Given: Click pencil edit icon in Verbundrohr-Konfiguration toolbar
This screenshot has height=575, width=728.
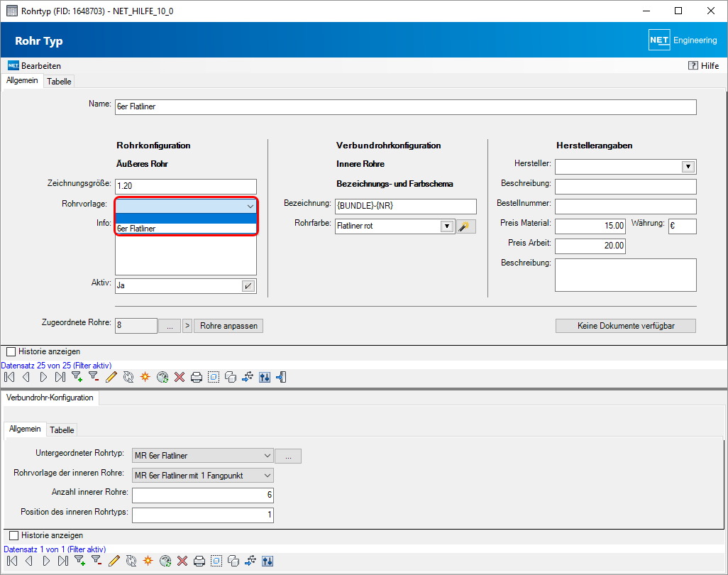Looking at the screenshot, I should (x=114, y=561).
